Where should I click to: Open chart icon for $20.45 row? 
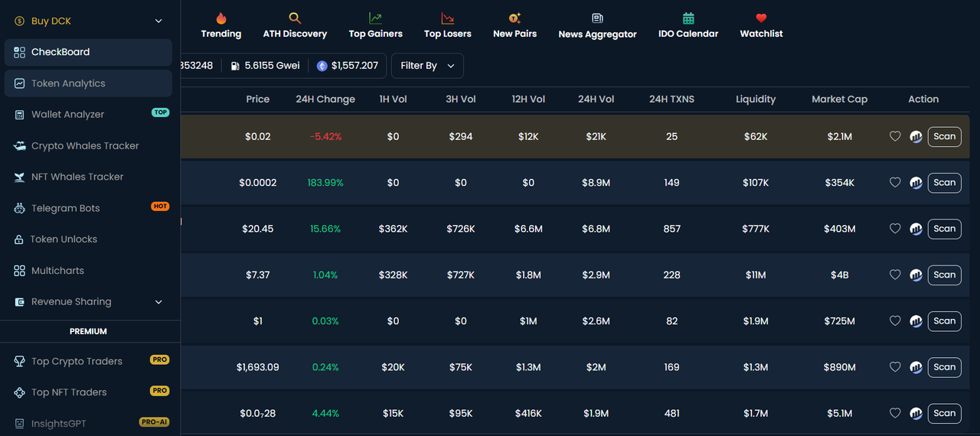[916, 229]
